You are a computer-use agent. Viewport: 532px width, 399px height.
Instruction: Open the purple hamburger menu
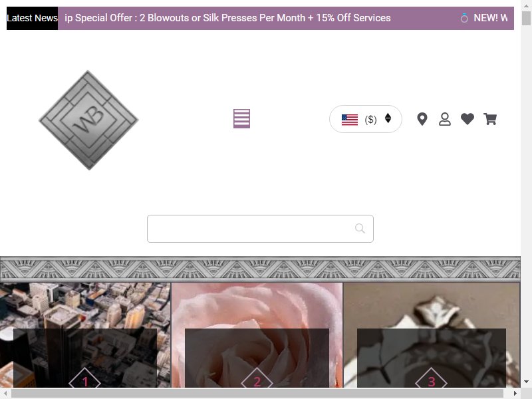[x=241, y=119]
